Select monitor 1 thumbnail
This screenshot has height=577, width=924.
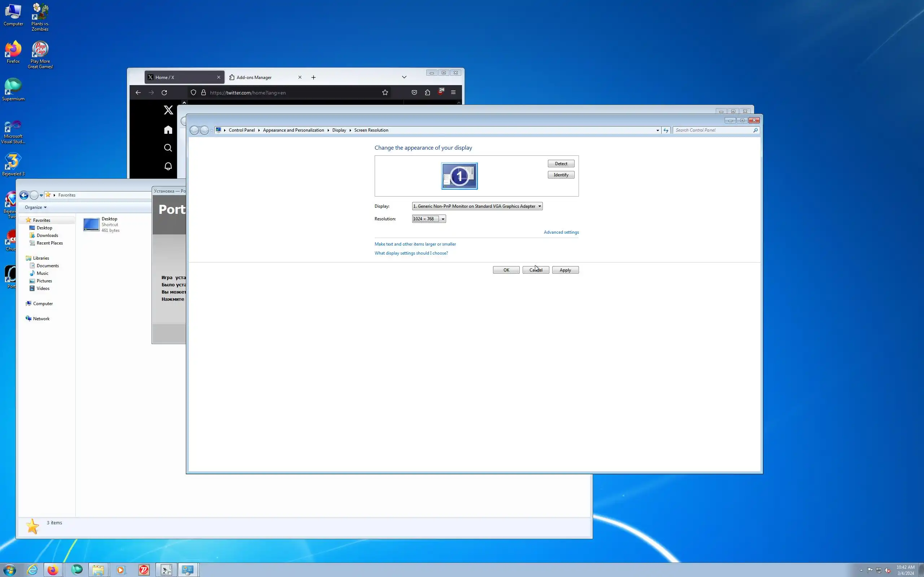[x=459, y=176]
